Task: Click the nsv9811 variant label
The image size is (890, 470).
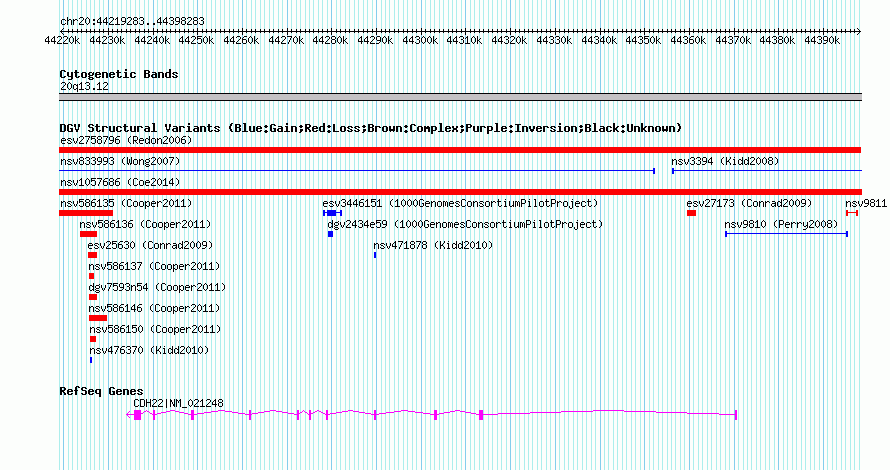Action: 866,203
